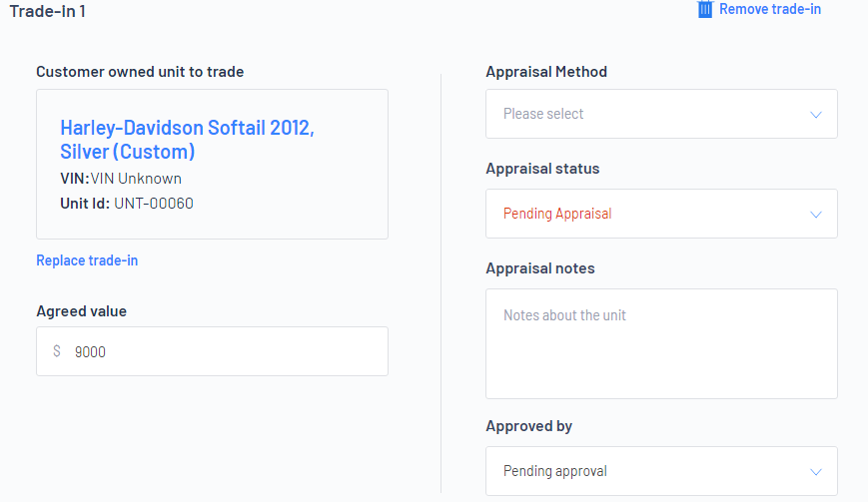Click into the Appraisal notes text area
Image resolution: width=868 pixels, height=502 pixels.
pyautogui.click(x=661, y=343)
